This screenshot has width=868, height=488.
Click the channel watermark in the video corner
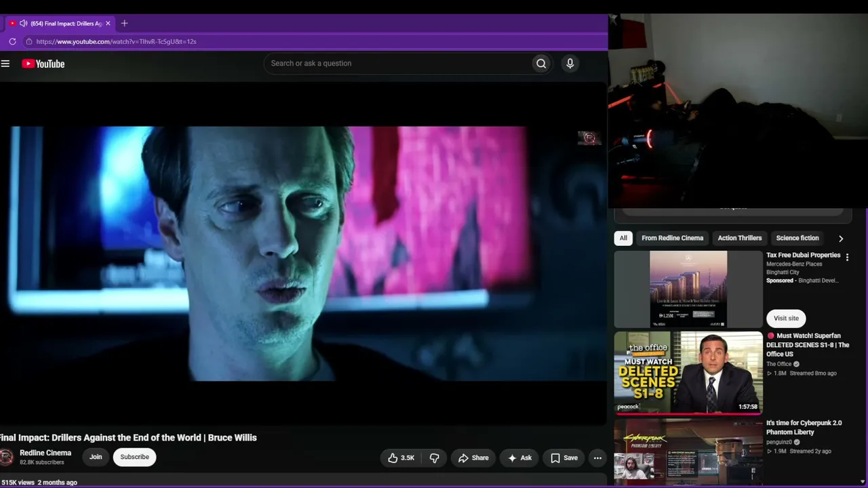(x=589, y=138)
